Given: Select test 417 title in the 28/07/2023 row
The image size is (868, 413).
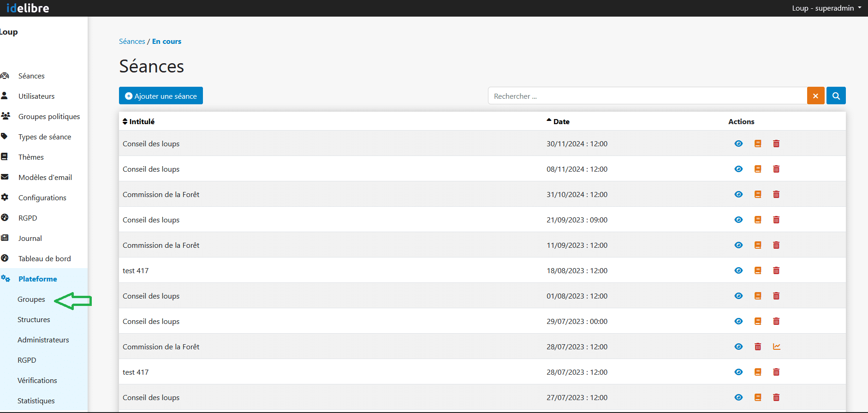Looking at the screenshot, I should click(136, 372).
